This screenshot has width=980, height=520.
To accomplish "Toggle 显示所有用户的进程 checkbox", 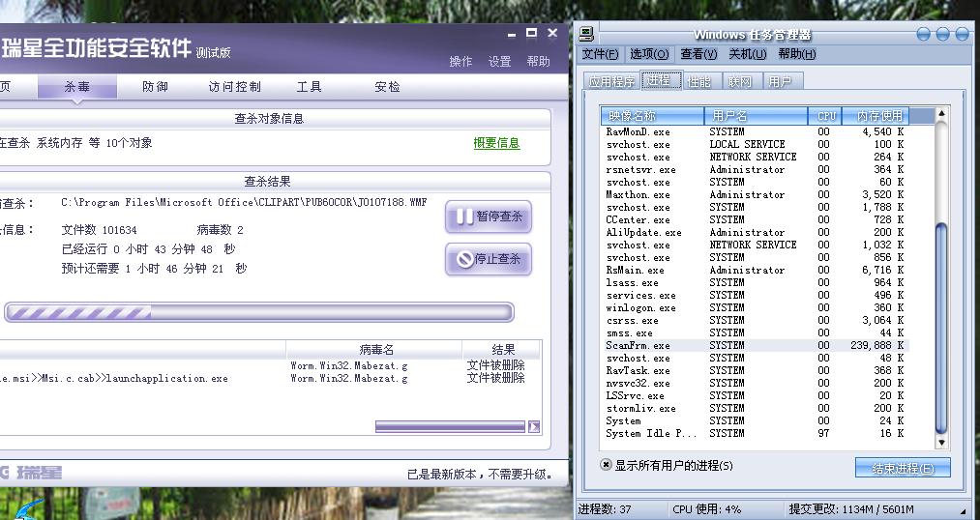I will point(606,465).
